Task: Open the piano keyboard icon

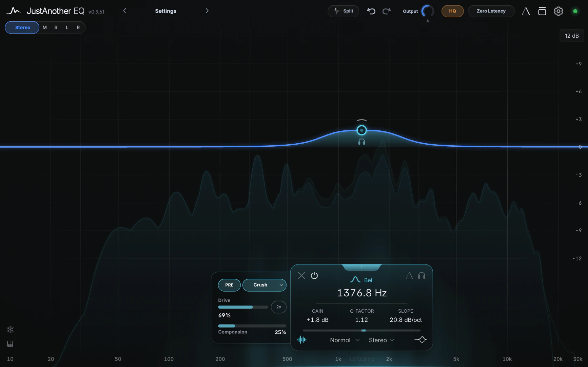Action: pyautogui.click(x=10, y=344)
